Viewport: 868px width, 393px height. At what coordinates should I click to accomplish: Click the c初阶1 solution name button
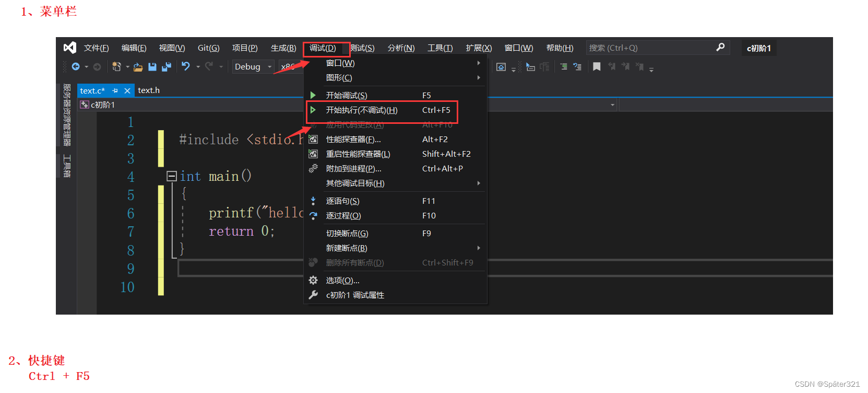tap(759, 48)
